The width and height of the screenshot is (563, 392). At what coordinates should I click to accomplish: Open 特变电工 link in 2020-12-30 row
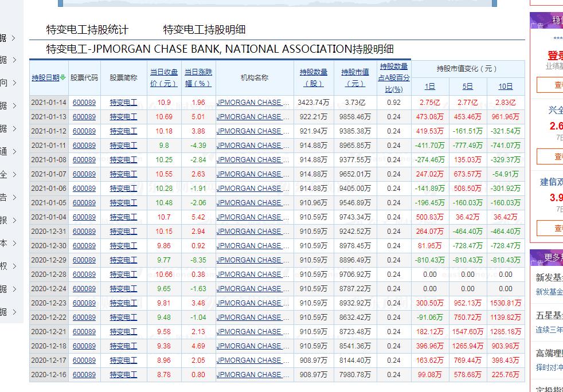click(123, 246)
